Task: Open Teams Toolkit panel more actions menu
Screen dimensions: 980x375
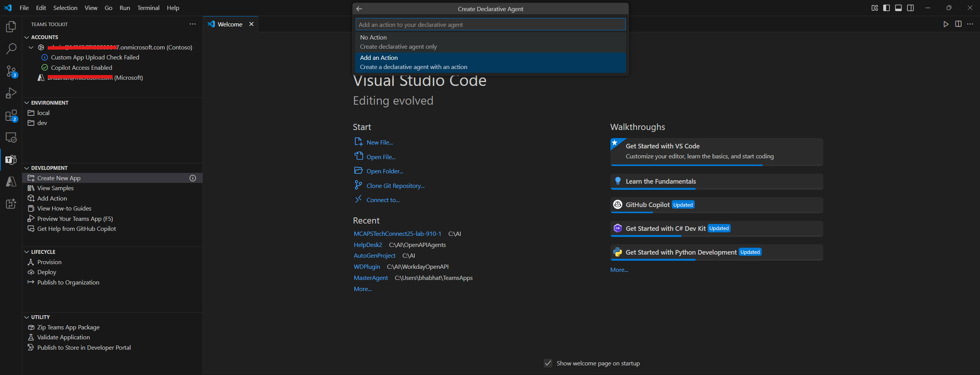Action: click(193, 24)
